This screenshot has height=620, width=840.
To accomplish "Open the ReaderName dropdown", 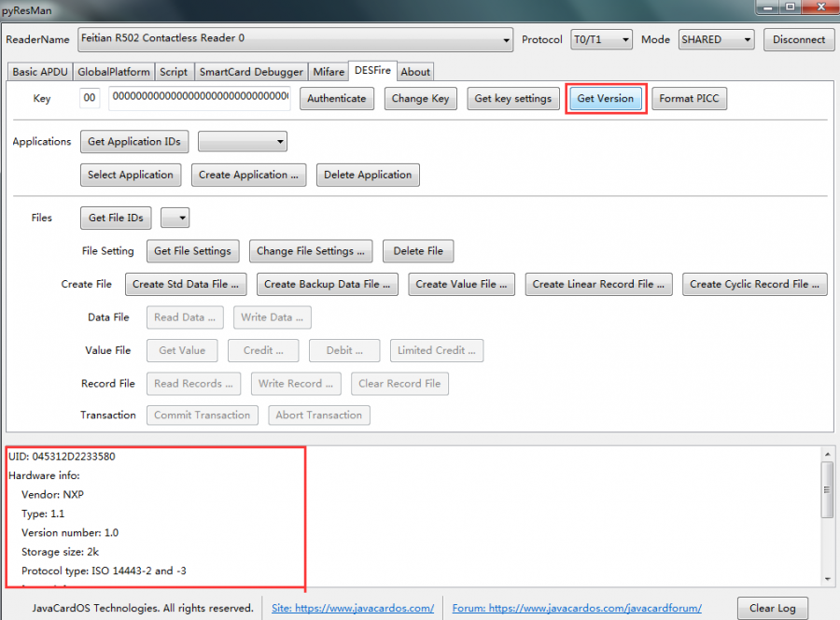I will (296, 39).
